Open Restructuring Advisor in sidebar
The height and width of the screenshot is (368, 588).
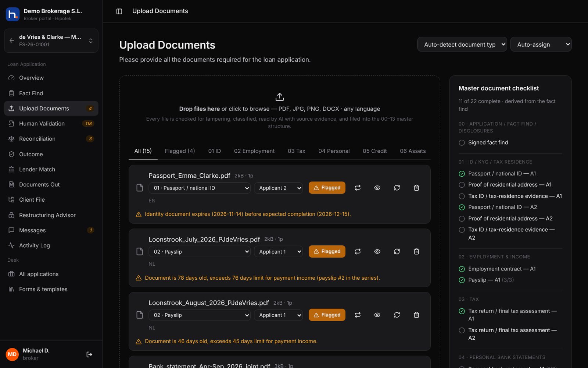point(51,215)
